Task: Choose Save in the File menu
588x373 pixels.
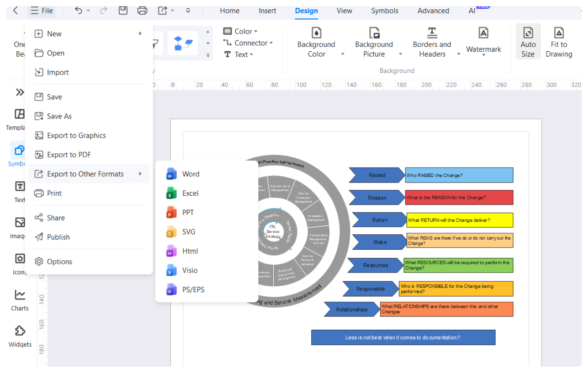Action: point(89,97)
